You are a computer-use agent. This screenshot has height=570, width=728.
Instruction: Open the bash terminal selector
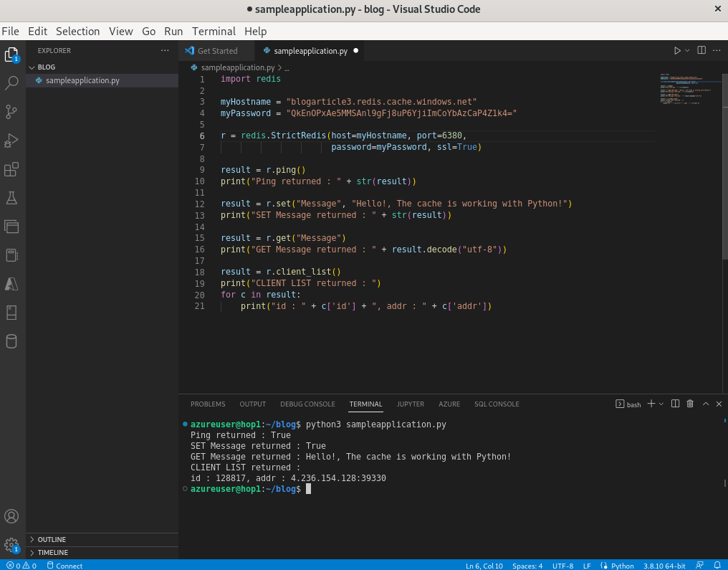(628, 404)
